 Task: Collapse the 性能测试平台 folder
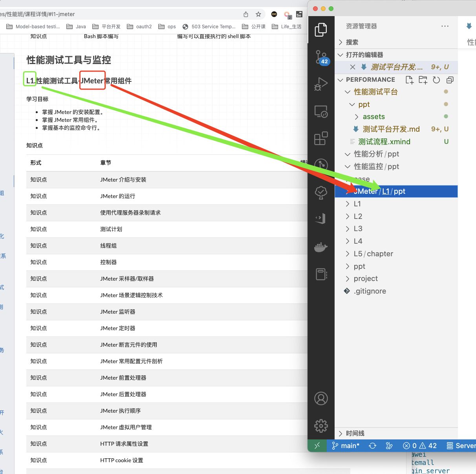pyautogui.click(x=375, y=92)
